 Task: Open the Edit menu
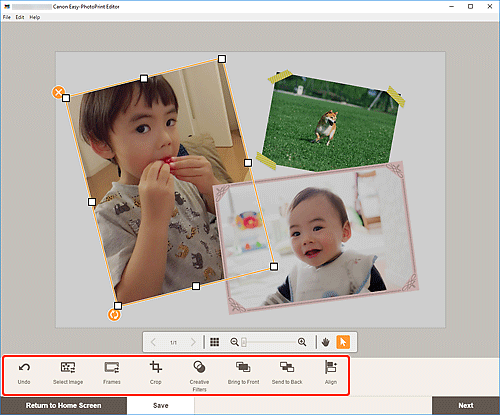[20, 17]
